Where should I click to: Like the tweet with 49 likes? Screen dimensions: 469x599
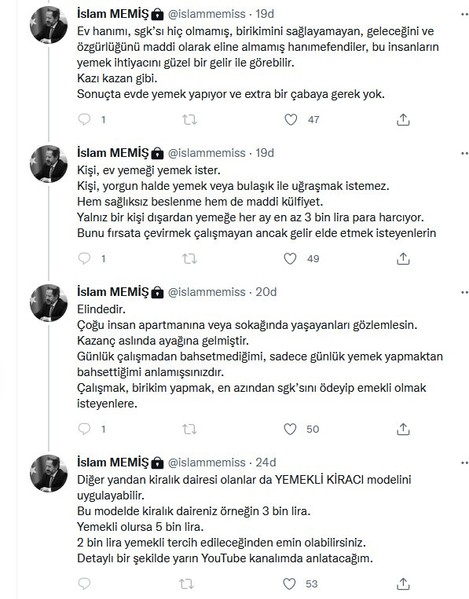290,259
